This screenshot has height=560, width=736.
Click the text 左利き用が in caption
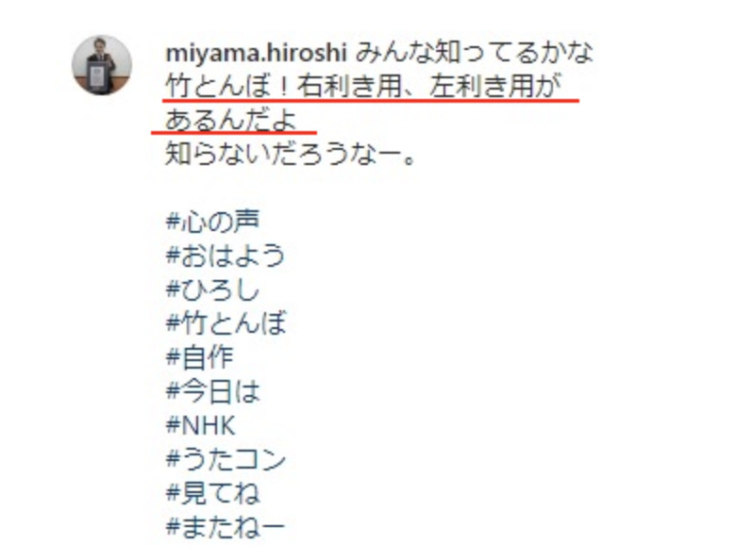point(495,87)
